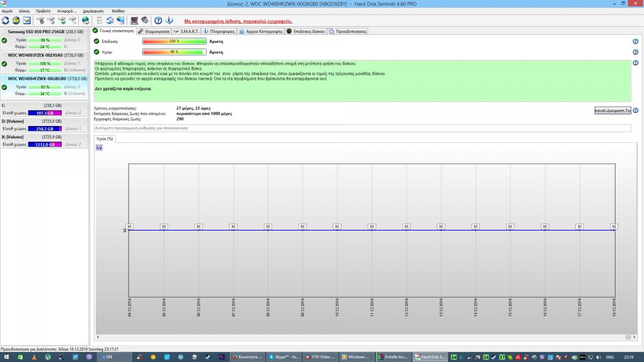The image size is (644, 362).
Task: Click the ENG language indicator
Action: (610, 357)
